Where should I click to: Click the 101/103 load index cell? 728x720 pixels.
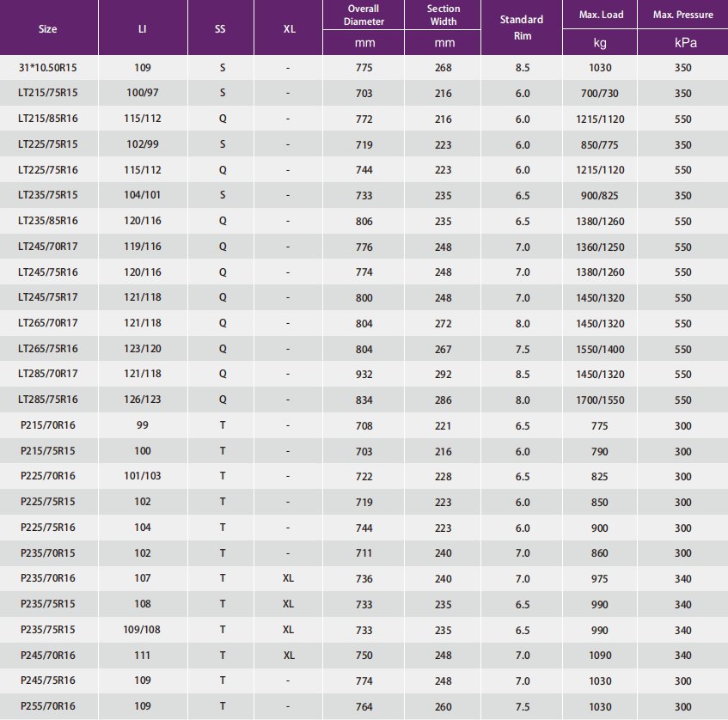142,476
